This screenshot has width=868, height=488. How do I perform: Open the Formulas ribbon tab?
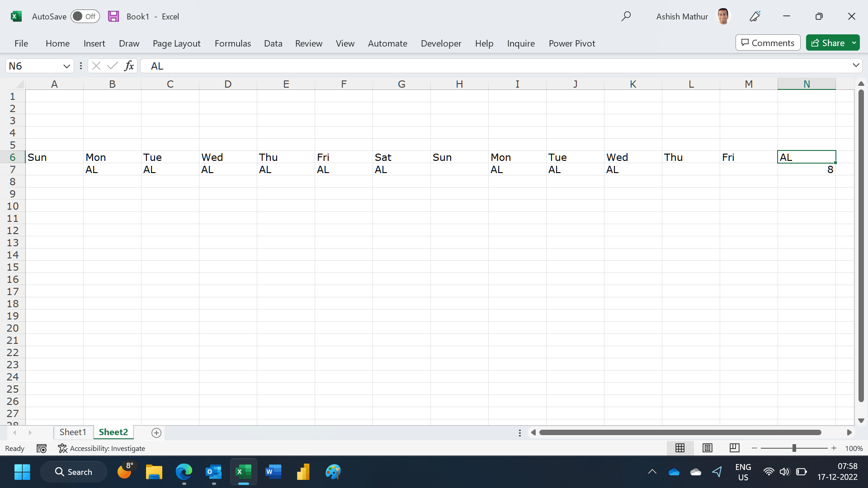click(x=232, y=43)
